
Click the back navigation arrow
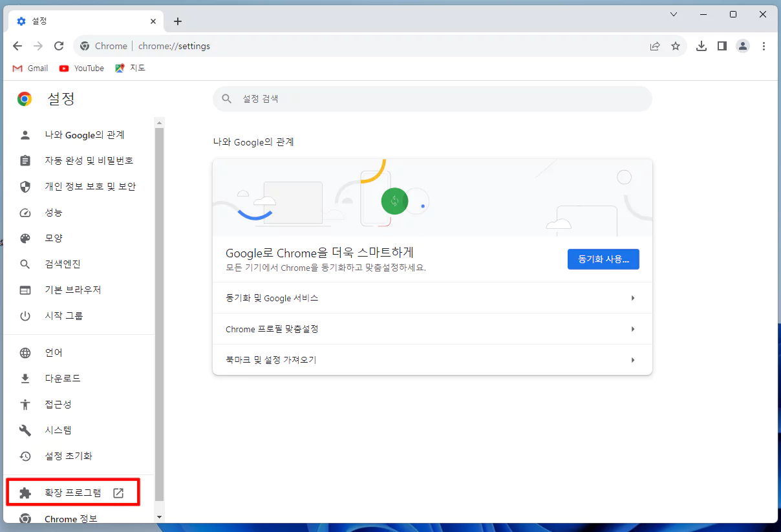coord(17,46)
